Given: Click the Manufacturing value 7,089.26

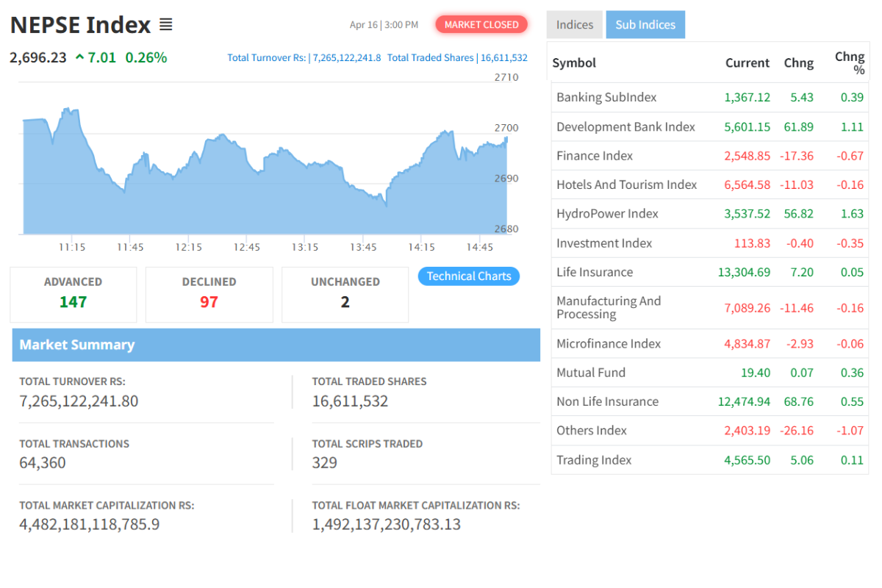Looking at the screenshot, I should click(x=747, y=308).
